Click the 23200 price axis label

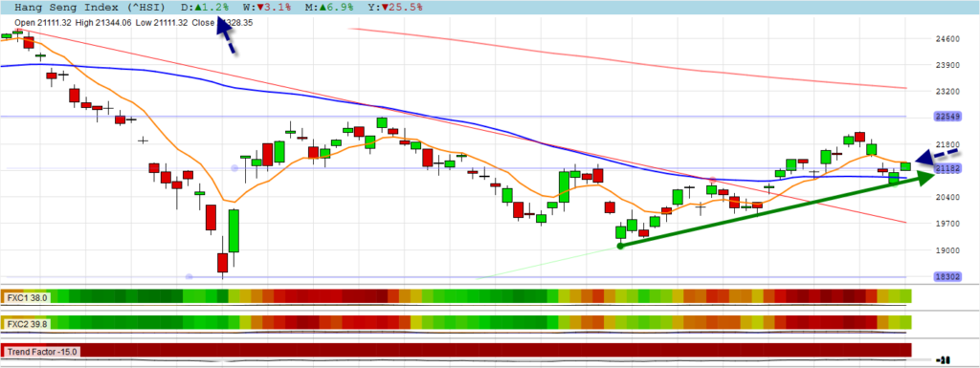(947, 91)
